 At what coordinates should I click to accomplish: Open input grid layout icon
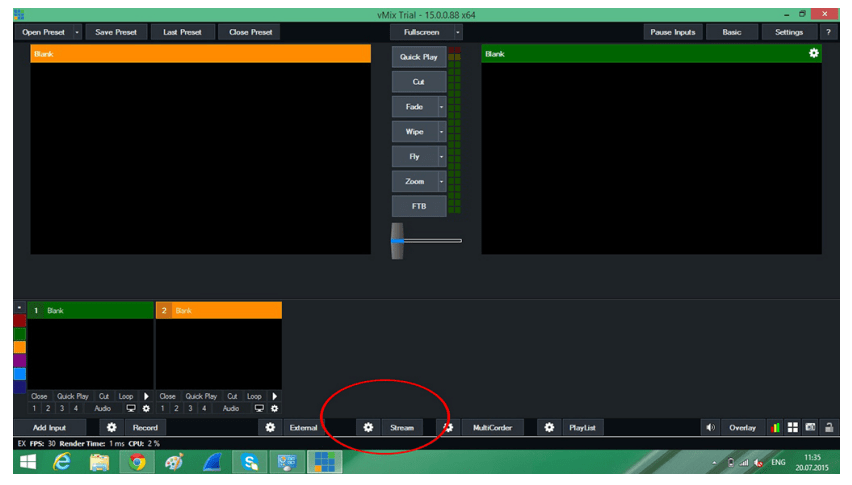[x=793, y=427]
